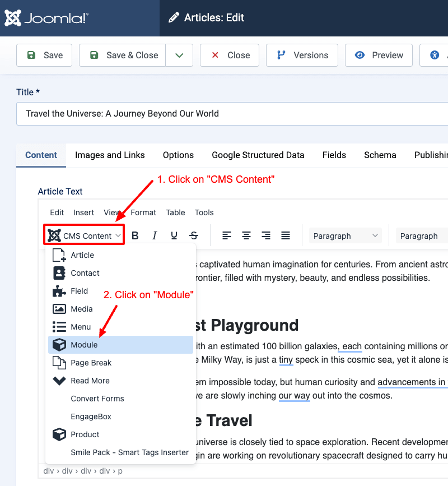The height and width of the screenshot is (486, 448).
Task: Select Media from CMS Content menu
Action: [121, 309]
